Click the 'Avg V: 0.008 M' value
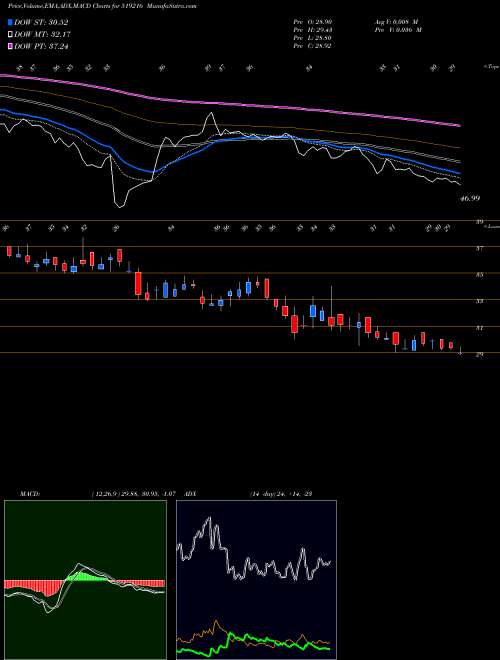 pos(396,21)
